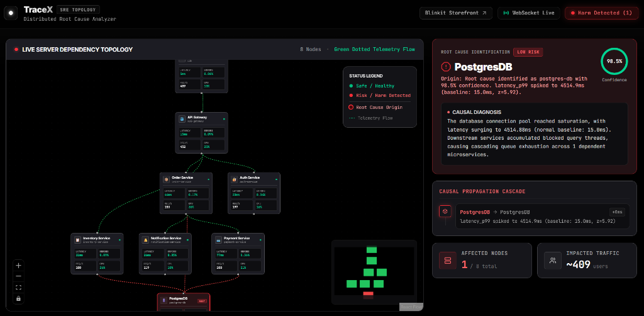Click Payment Service node title
644x316 pixels.
[x=236, y=238]
